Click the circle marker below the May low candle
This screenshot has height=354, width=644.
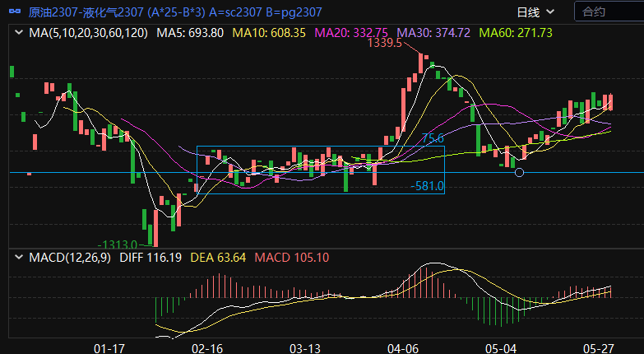click(518, 173)
